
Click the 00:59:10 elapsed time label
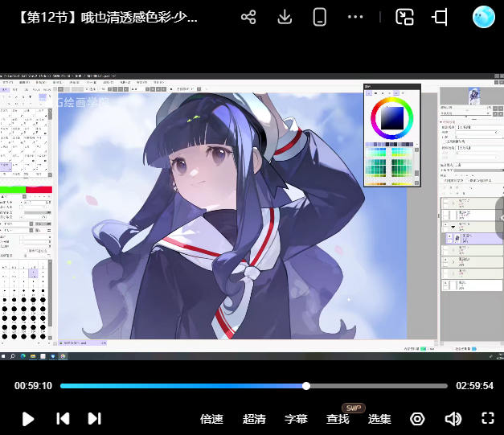(x=33, y=385)
